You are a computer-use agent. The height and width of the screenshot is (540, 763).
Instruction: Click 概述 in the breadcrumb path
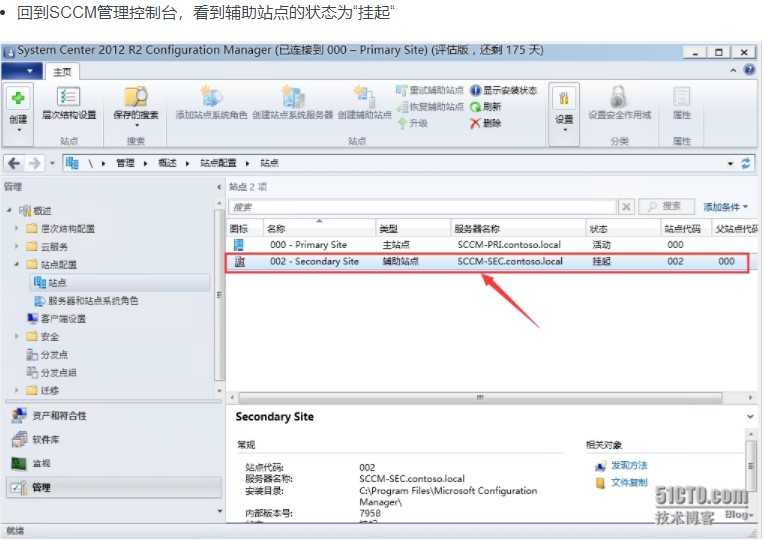tap(167, 163)
